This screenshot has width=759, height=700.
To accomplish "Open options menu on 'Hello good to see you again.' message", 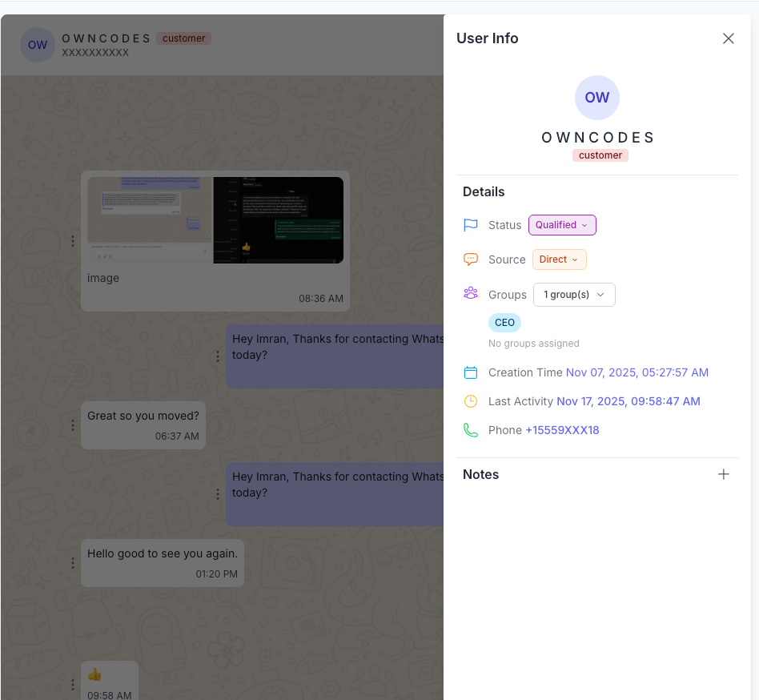I will (x=73, y=562).
